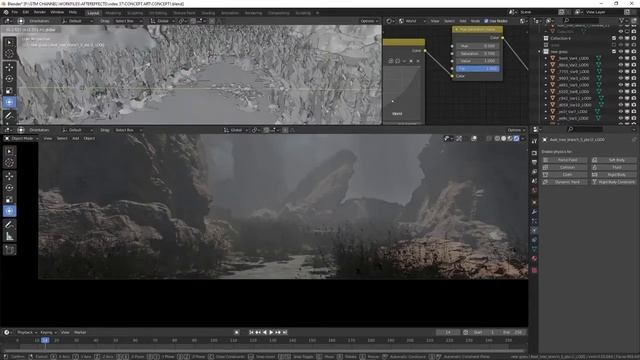This screenshot has height=360, width=640.
Task: Toggle the tree grass collection eye icon
Action: (x=621, y=51)
